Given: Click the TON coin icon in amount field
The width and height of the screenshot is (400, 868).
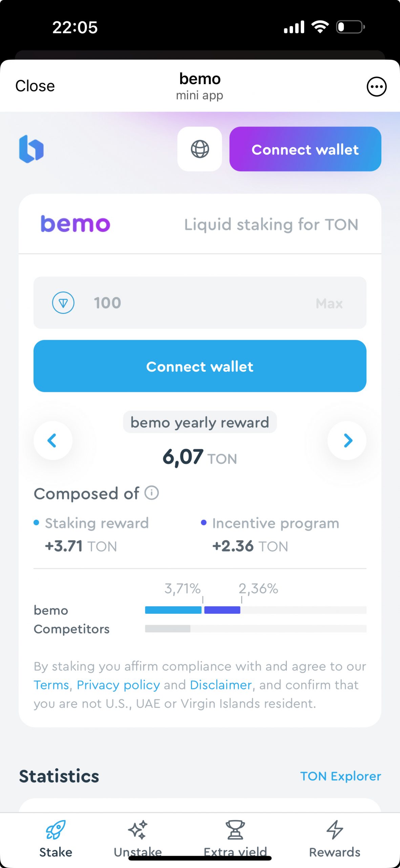Looking at the screenshot, I should pyautogui.click(x=63, y=302).
